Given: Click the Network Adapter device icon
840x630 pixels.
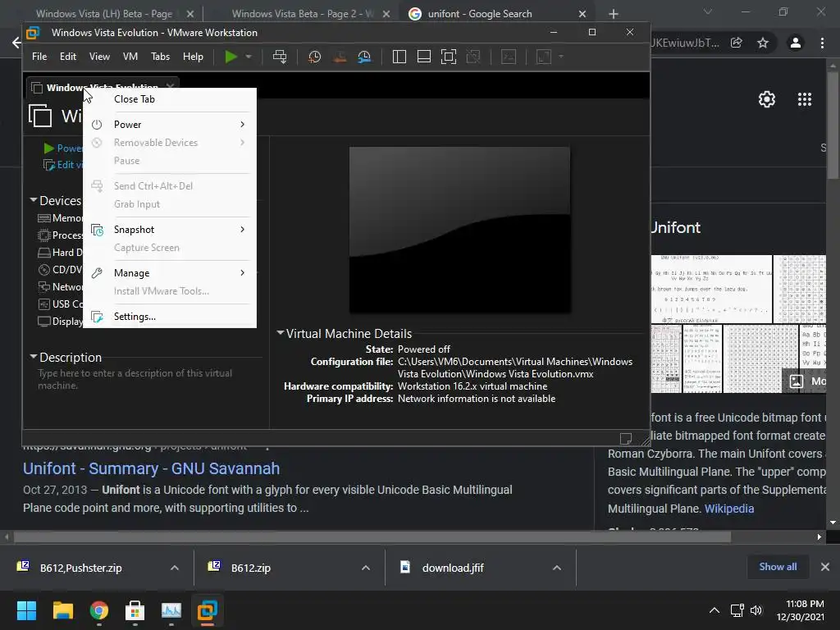Looking at the screenshot, I should (44, 286).
